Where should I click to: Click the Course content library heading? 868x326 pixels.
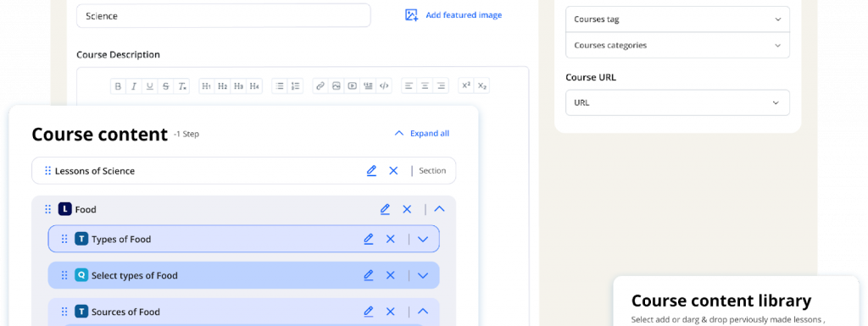721,301
